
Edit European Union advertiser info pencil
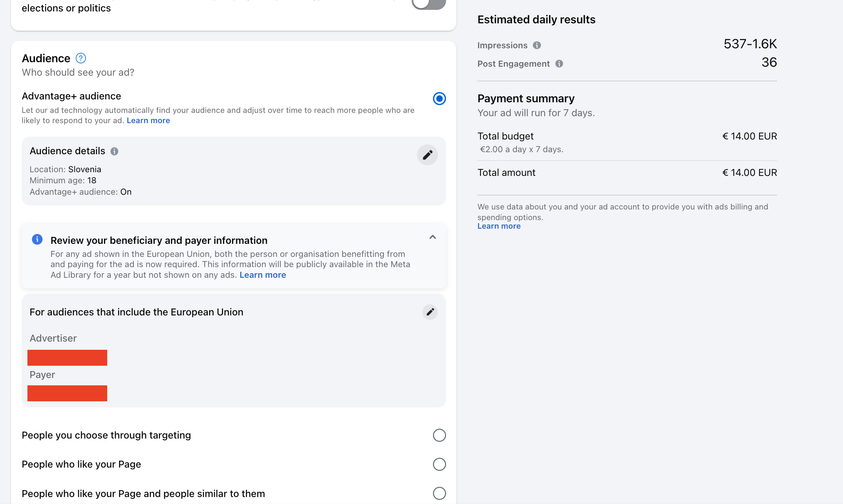(430, 312)
